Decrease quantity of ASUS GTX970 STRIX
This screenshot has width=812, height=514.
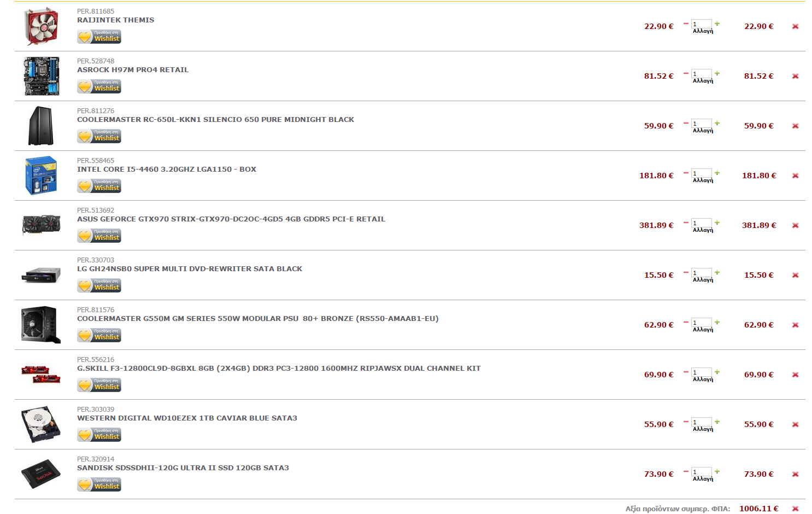(x=686, y=223)
